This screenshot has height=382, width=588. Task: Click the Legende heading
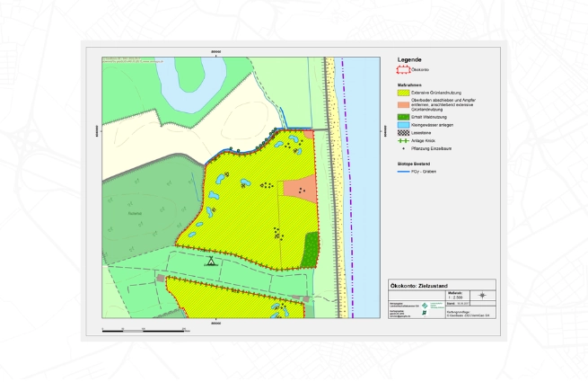click(408, 59)
